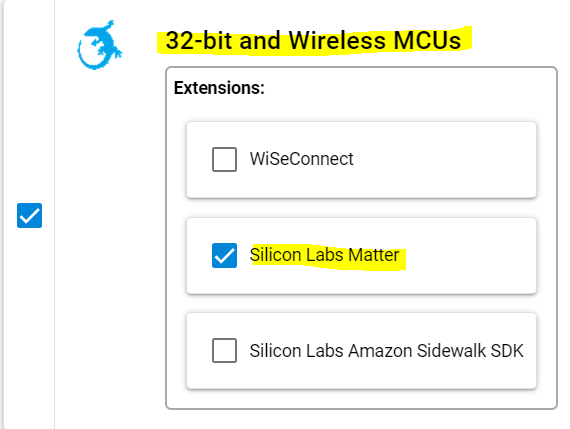Click the word MCUs in the highlighted title
The width and height of the screenshot is (570, 429).
click(x=428, y=40)
